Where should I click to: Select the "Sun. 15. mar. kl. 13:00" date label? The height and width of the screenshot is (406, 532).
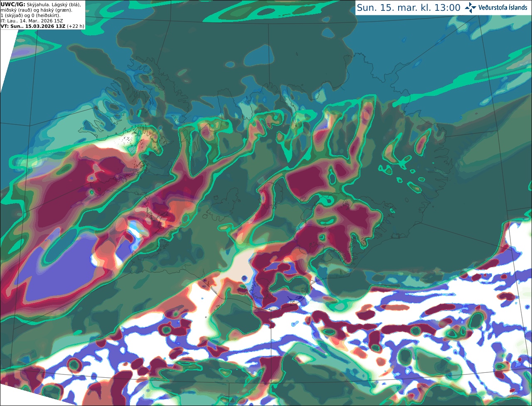[409, 7]
